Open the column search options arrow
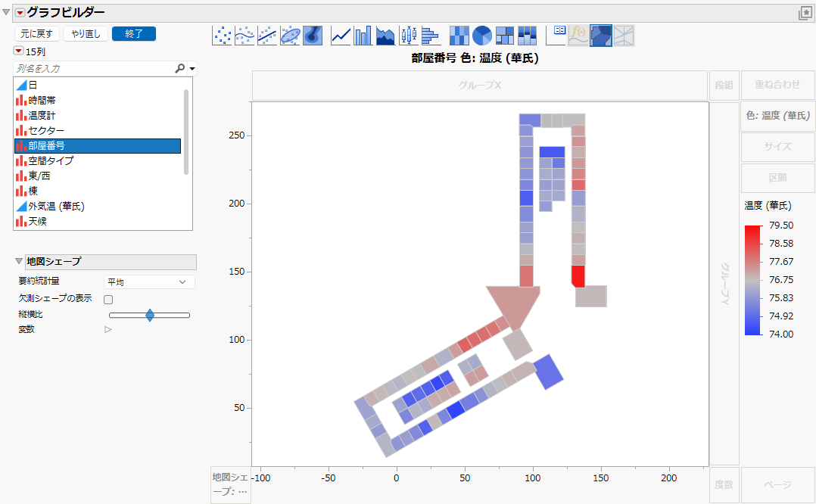The image size is (816, 504). 192,69
